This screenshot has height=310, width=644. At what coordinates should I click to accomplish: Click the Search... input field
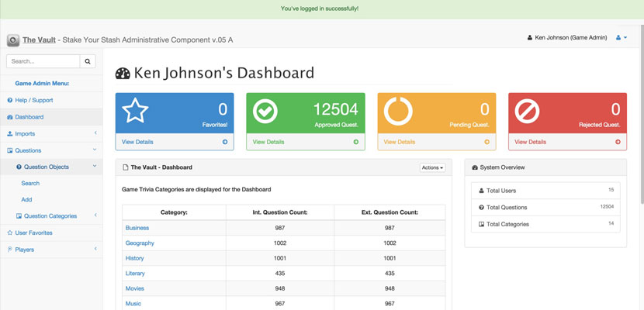coord(43,61)
